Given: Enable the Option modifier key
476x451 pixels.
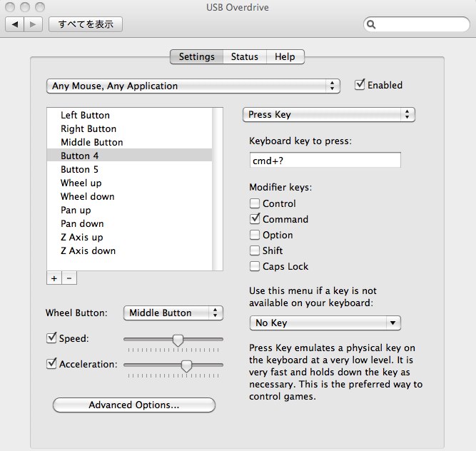Looking at the screenshot, I should (x=255, y=235).
